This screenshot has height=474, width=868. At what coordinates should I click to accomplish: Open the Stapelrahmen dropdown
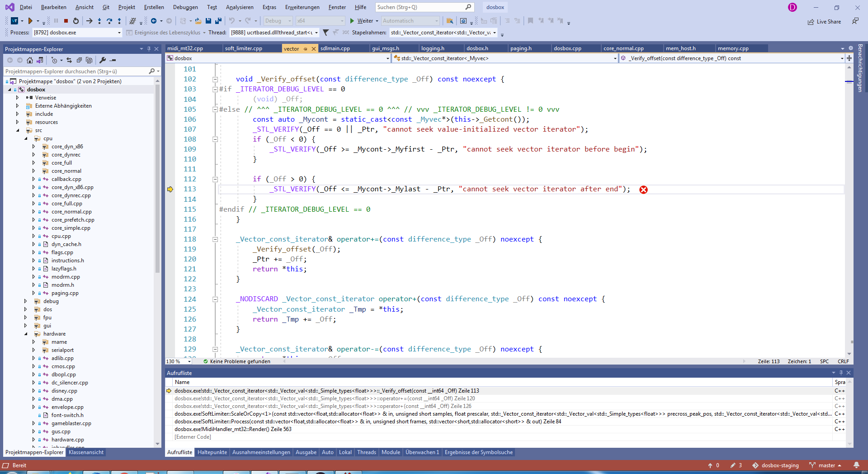(494, 32)
